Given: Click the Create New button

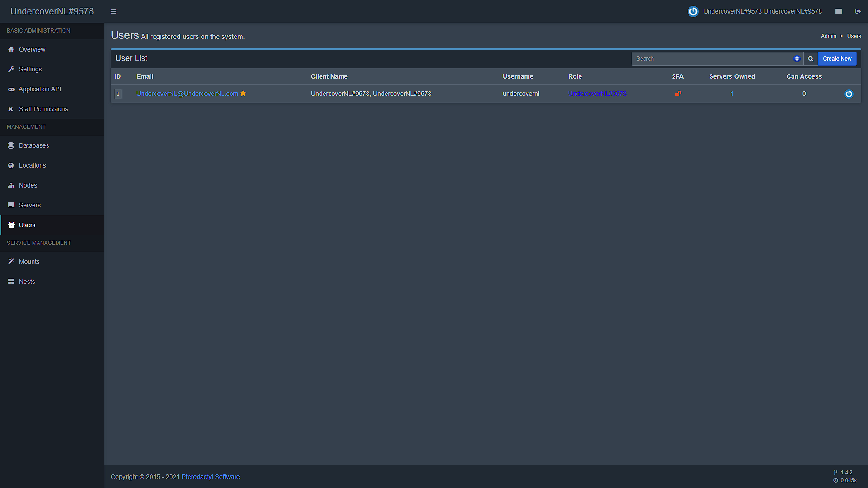Looking at the screenshot, I should tap(837, 59).
